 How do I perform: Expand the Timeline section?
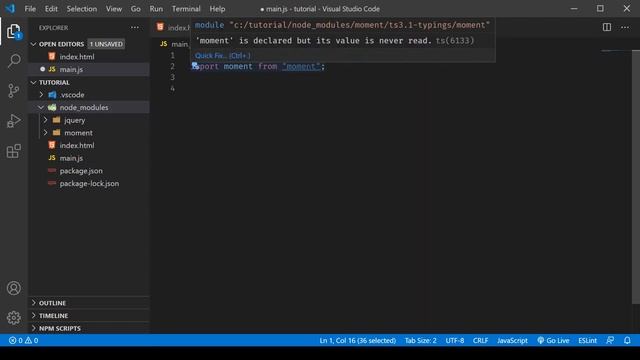point(33,316)
